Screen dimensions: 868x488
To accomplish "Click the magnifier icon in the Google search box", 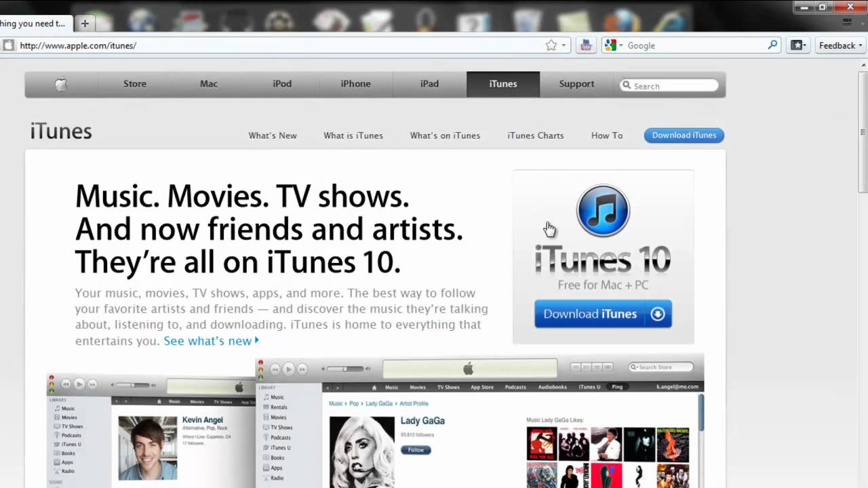I will 772,45.
